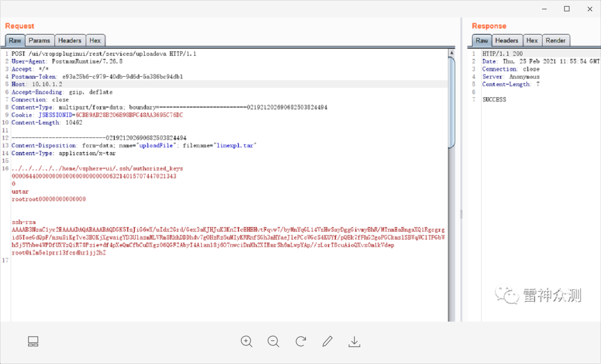
Task: Click the response Content-Length: 7 line
Action: pos(511,84)
